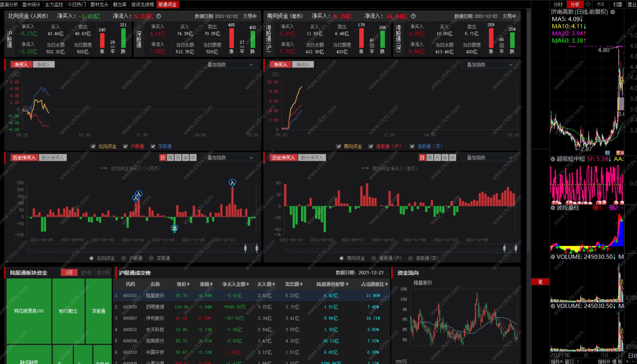The width and height of the screenshot is (637, 364).
Task: Click help icon beside northbound net inflow
Action: (x=159, y=16)
